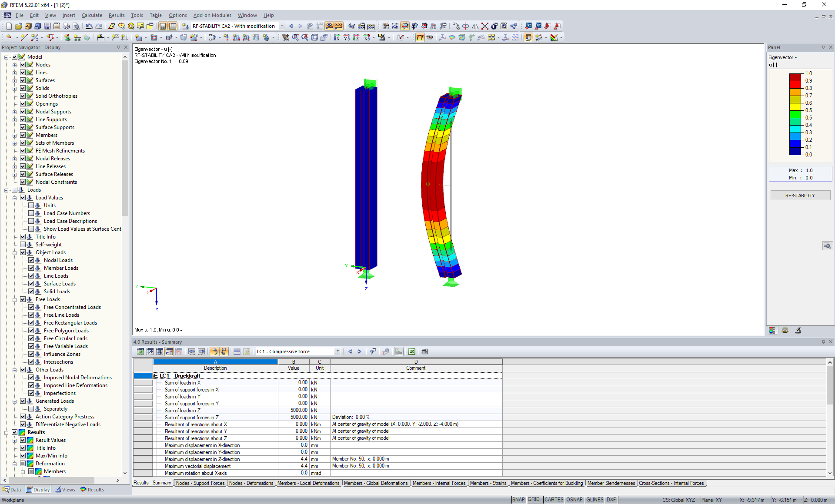Screen dimensions: 835x504
Task: Enable the Units checkbox under Load Values
Action: coord(31,206)
